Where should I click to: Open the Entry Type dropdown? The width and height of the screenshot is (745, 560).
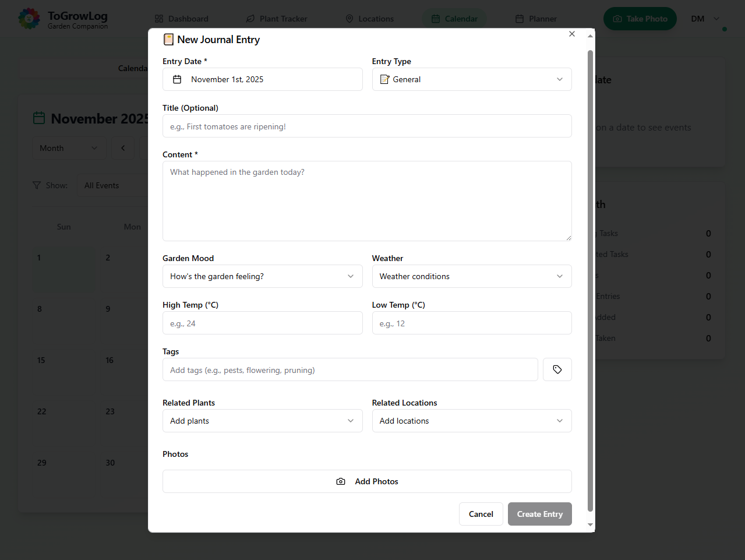471,79
